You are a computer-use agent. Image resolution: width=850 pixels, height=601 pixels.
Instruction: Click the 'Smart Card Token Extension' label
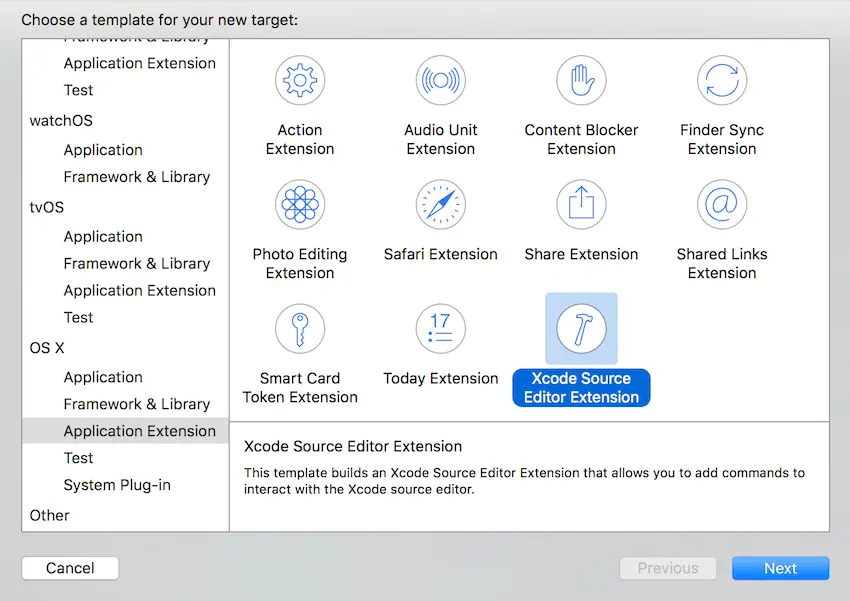pos(300,387)
